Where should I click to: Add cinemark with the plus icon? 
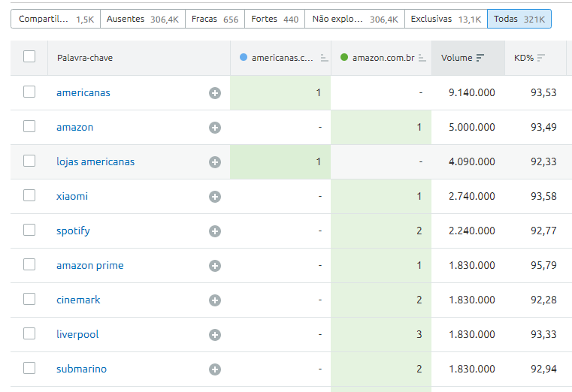215,300
